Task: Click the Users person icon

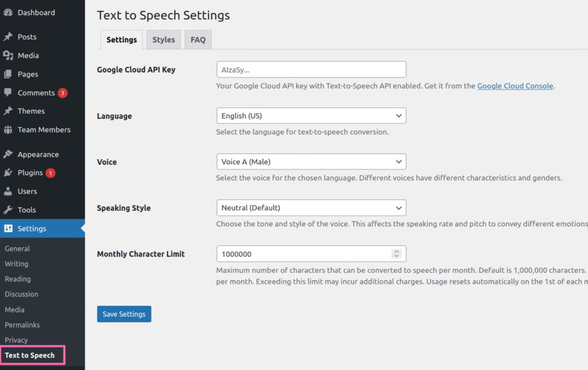Action: (8, 191)
